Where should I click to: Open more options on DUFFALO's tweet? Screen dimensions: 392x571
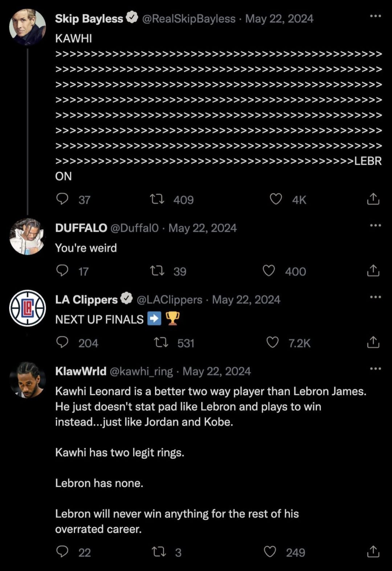(375, 225)
